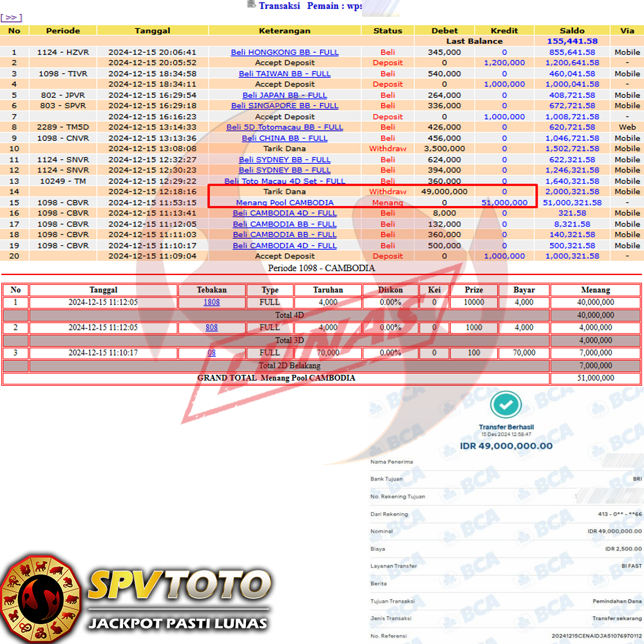
Task: Click the SPVTOTO zodiac emblem logo
Action: click(x=41, y=598)
